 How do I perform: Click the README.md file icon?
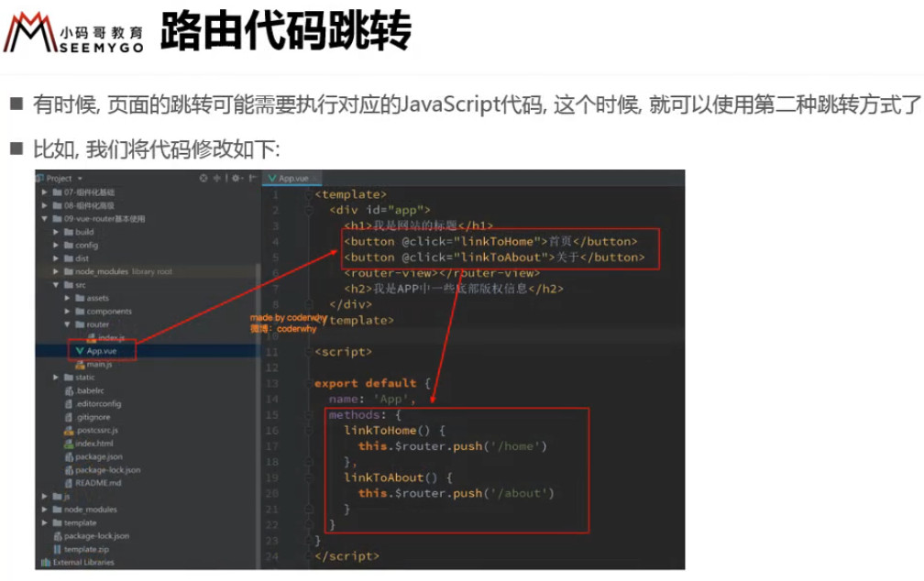click(69, 483)
